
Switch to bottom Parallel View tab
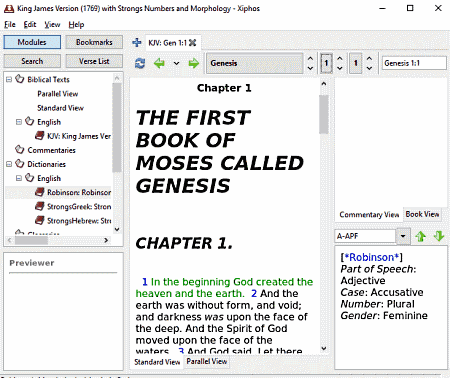click(207, 361)
